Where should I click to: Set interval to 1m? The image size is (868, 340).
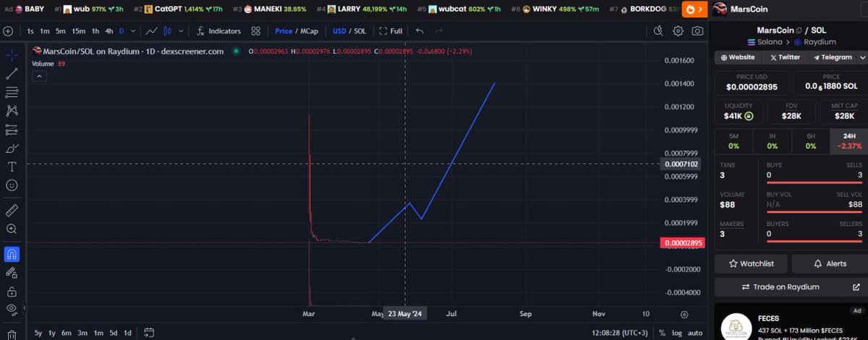tap(44, 31)
